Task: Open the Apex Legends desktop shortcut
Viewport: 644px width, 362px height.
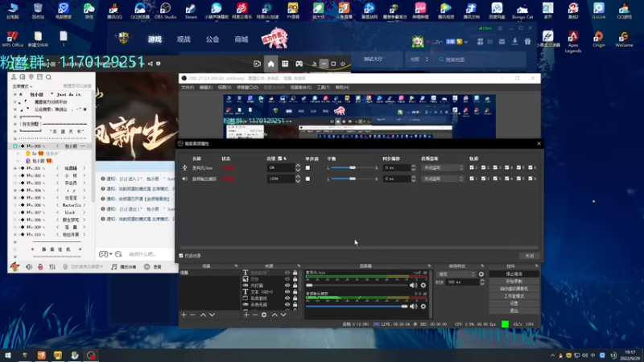Action: click(573, 42)
